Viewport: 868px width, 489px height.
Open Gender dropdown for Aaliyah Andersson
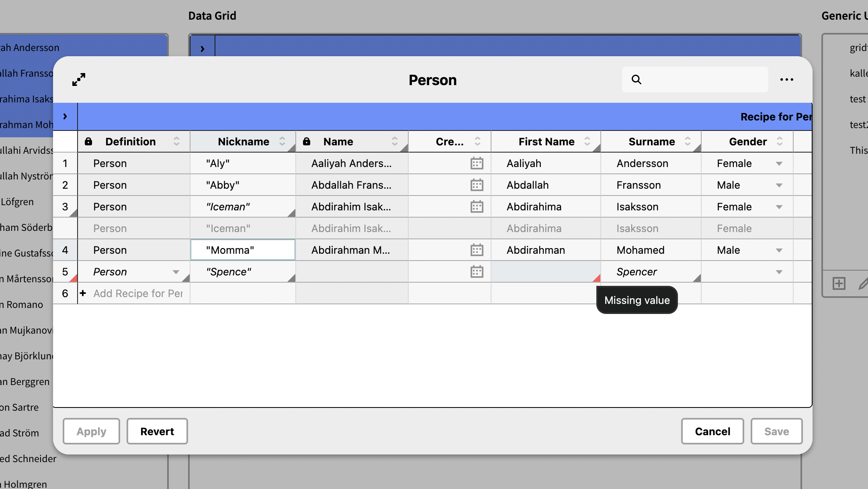click(779, 163)
